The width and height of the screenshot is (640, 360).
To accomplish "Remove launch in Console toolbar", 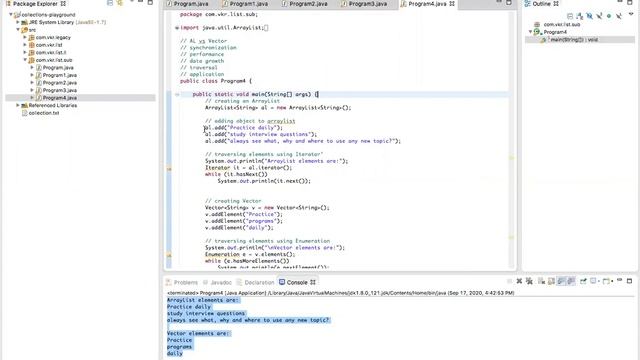I will click(x=519, y=281).
